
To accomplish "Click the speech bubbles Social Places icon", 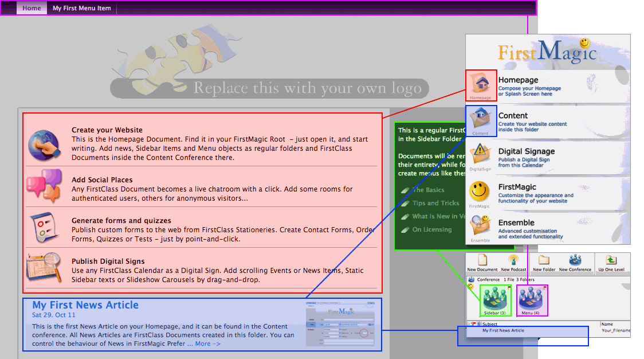I will click(44, 186).
